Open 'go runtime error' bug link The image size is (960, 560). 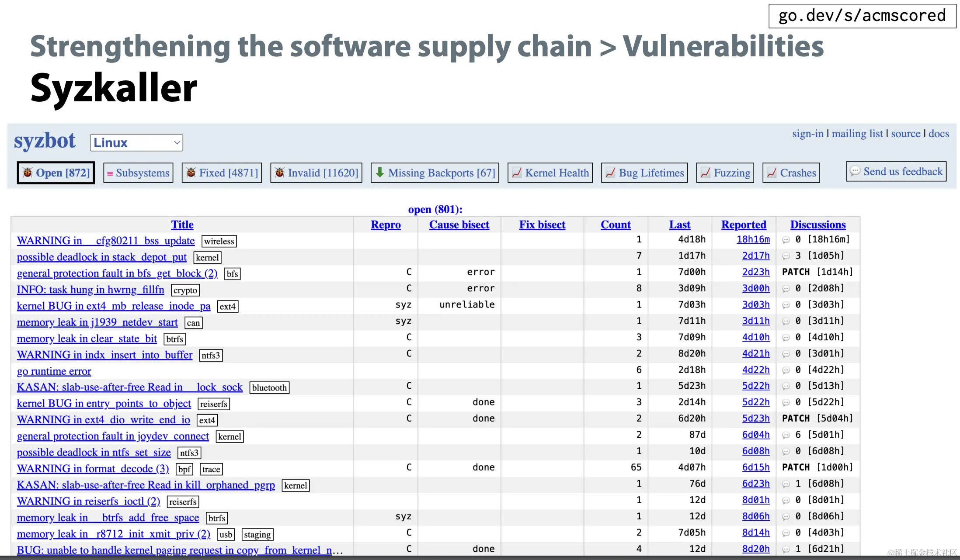click(x=54, y=371)
